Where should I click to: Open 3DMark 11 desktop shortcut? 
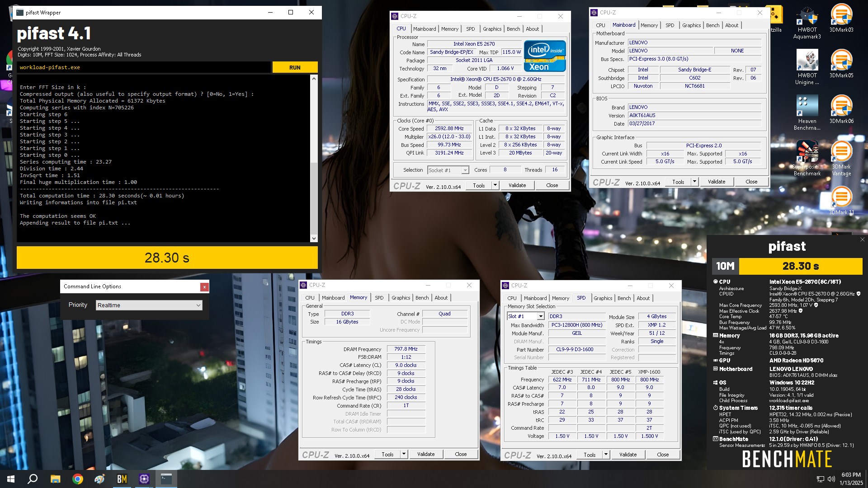tap(841, 201)
